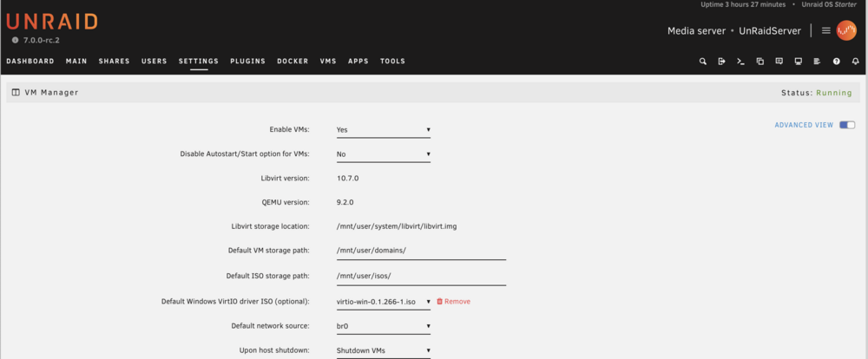The width and height of the screenshot is (868, 359).
Task: Click the Advanced View label
Action: [x=804, y=125]
